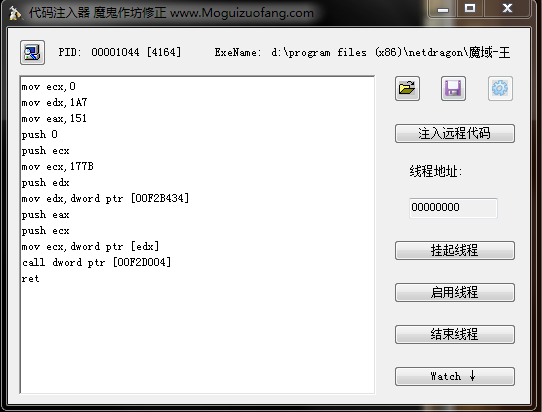
Task: Close the code injector window
Action: point(507,8)
